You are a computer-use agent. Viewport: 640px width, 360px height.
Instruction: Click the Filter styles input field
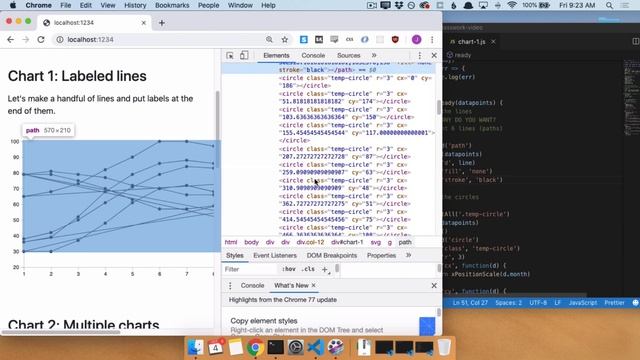click(250, 269)
